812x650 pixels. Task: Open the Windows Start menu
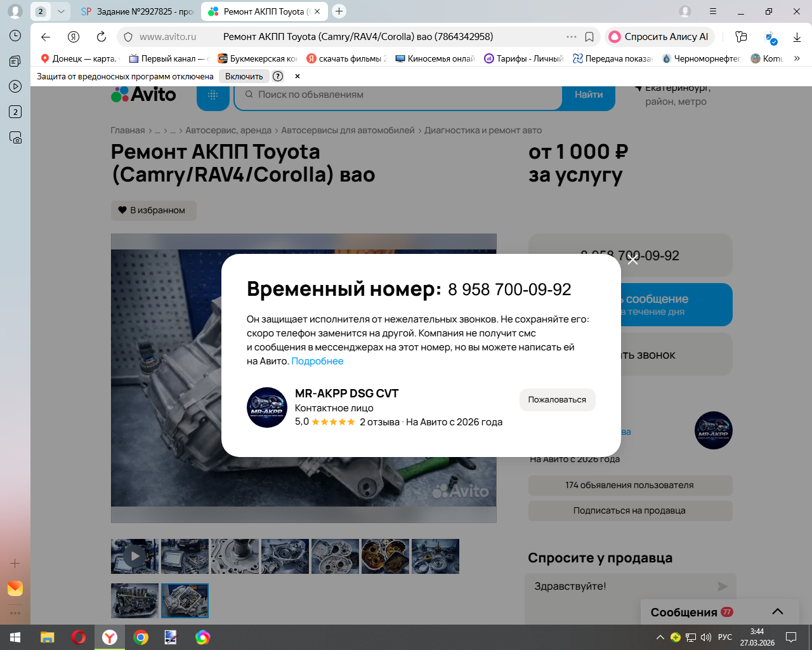tap(15, 637)
